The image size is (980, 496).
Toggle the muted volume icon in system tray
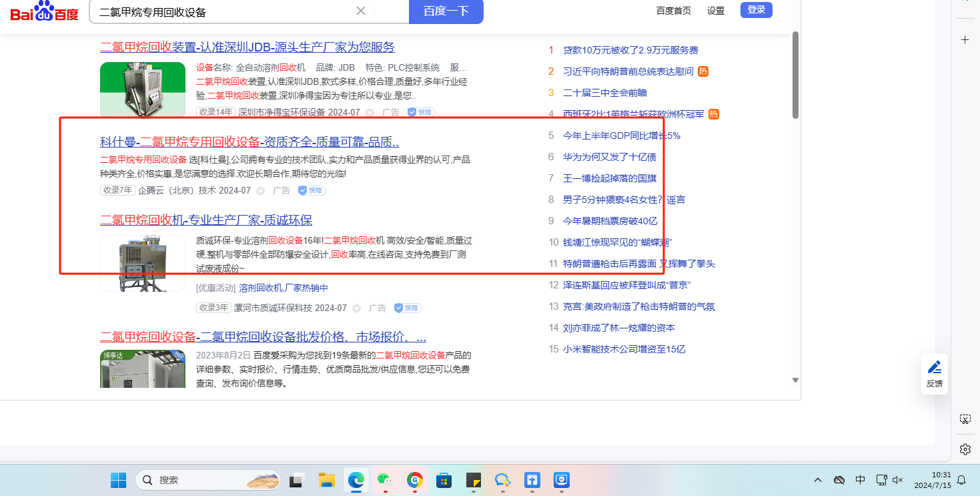(x=897, y=480)
